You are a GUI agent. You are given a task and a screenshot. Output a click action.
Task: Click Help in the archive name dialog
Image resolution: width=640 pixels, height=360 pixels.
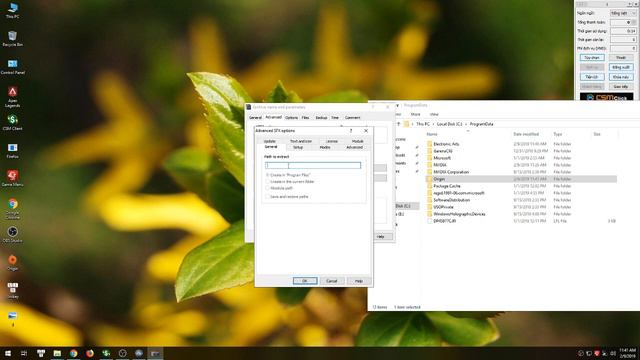(x=381, y=237)
